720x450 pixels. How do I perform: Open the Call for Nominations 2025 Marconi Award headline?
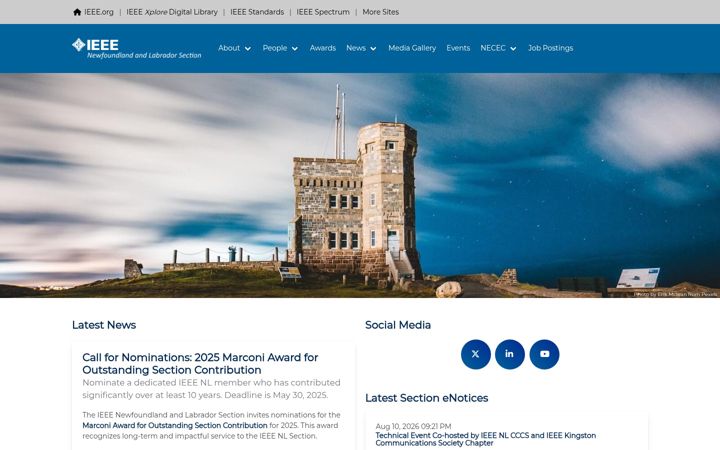[200, 364]
